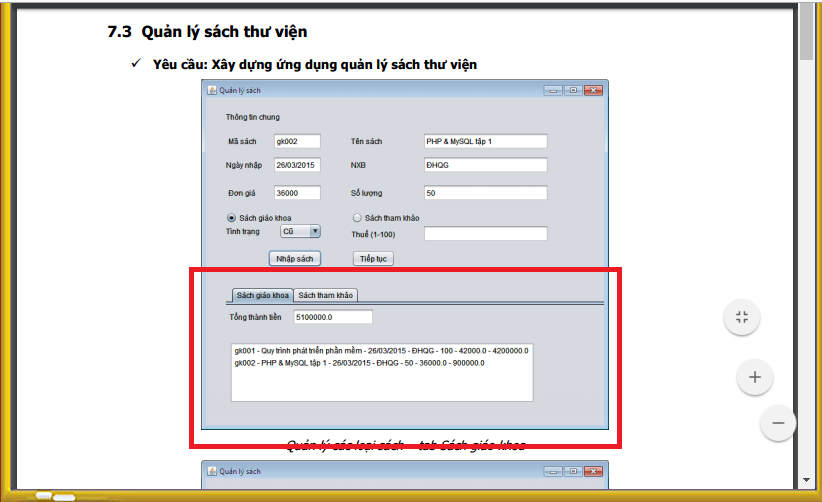Close the upper Quản lý sách window
Viewport: 822px width, 502px height.
pyautogui.click(x=594, y=90)
